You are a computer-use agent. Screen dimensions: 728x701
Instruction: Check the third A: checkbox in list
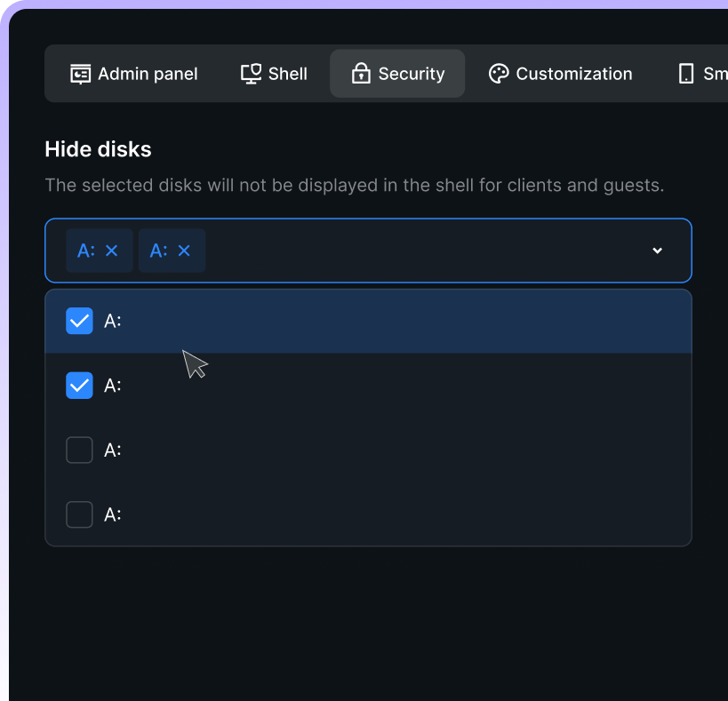coord(79,450)
